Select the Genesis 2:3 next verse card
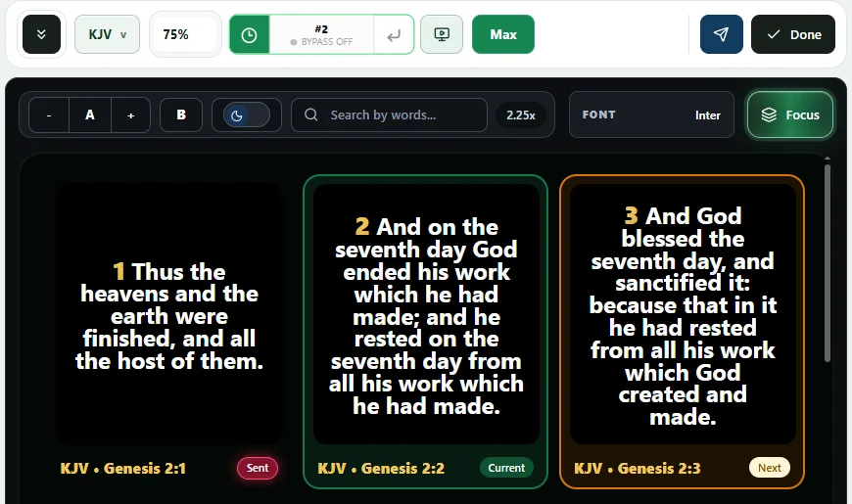The width and height of the screenshot is (852, 504). pos(682,332)
